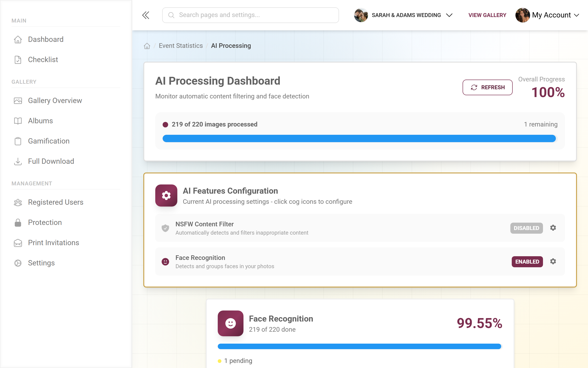
Task: Click the Face Recognition card smiley tile
Action: [x=230, y=323]
